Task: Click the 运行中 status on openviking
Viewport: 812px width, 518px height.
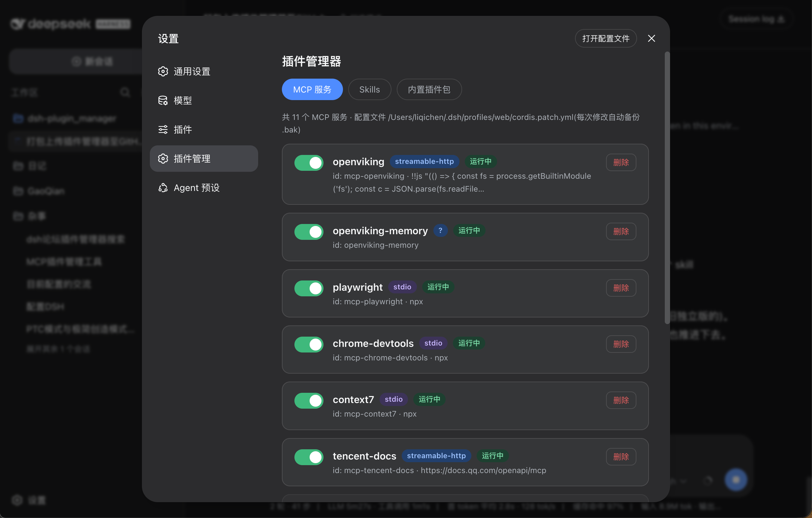Action: pyautogui.click(x=481, y=161)
